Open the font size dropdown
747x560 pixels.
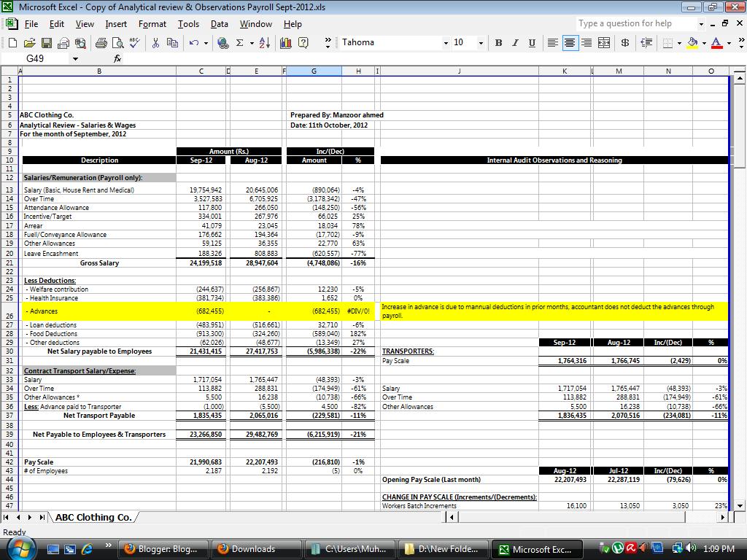point(481,43)
